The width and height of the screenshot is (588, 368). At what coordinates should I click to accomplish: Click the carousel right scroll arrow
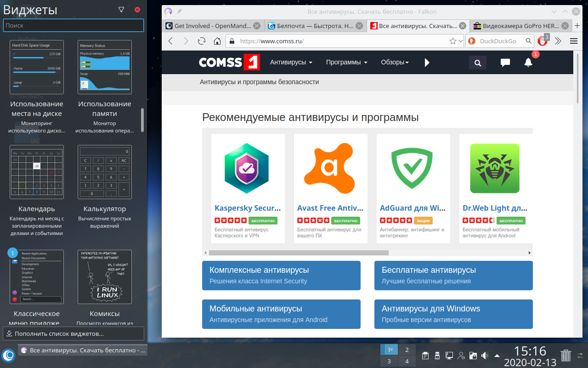530,253
